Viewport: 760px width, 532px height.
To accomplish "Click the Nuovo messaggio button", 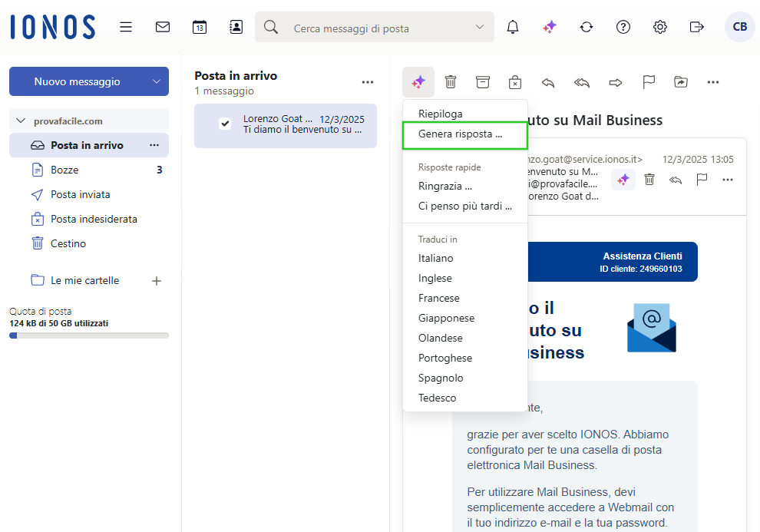I will tap(78, 81).
